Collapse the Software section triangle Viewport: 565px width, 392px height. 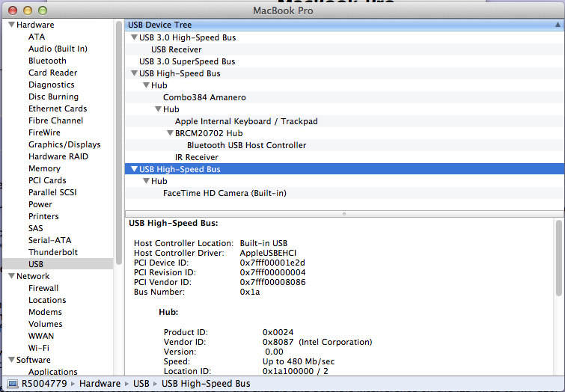coord(11,360)
